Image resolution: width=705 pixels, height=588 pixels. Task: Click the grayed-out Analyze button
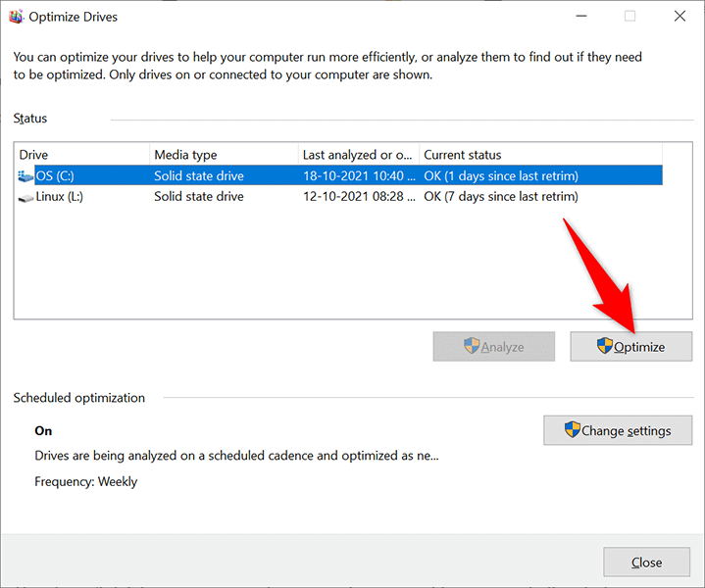pos(494,346)
